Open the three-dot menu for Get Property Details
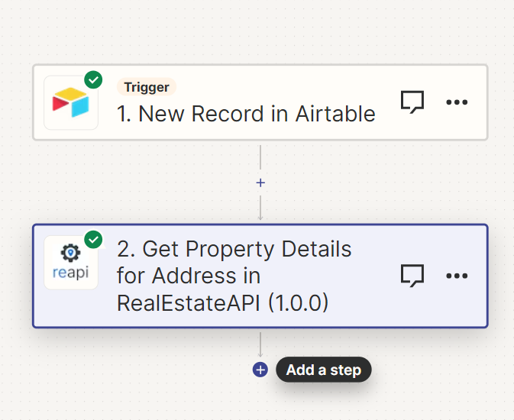The image size is (514, 420). pyautogui.click(x=457, y=276)
